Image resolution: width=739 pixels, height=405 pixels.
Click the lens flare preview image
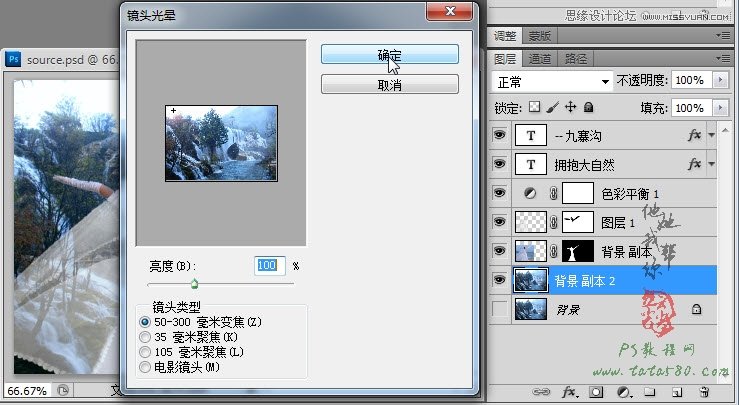pyautogui.click(x=222, y=143)
